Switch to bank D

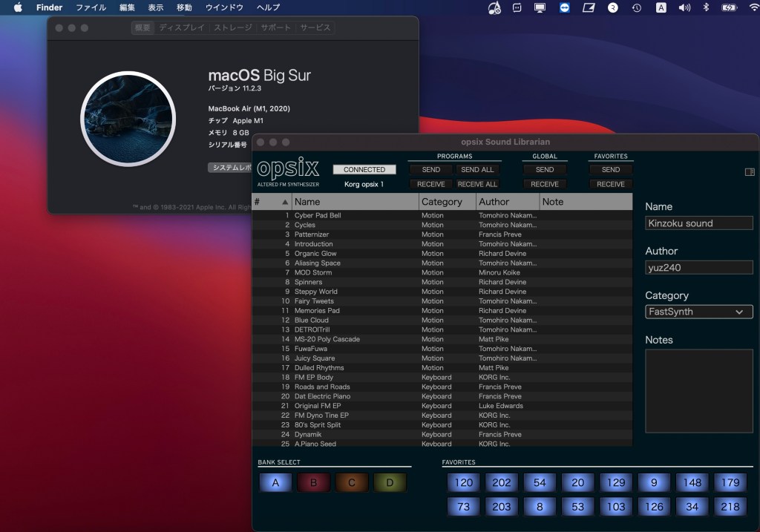390,483
